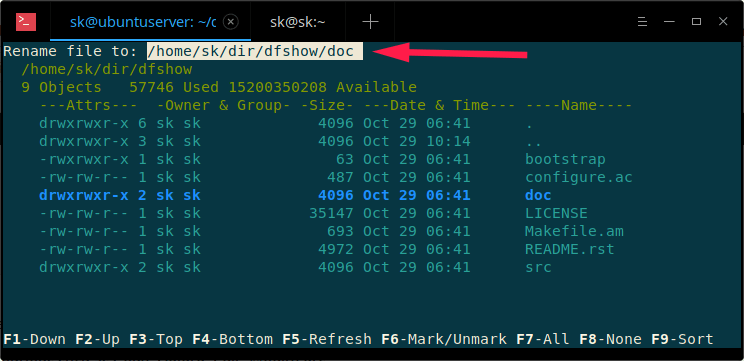Image resolution: width=744 pixels, height=361 pixels.
Task: Click the attributes of the bootstrap row
Action: 84,159
